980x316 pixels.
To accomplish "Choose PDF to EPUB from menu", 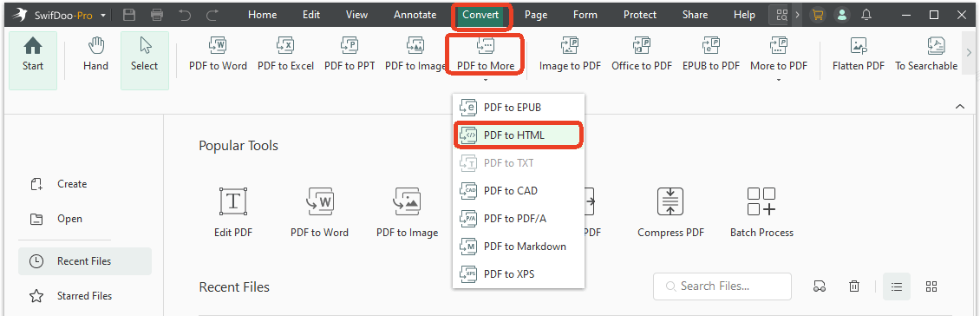I will coord(519,108).
